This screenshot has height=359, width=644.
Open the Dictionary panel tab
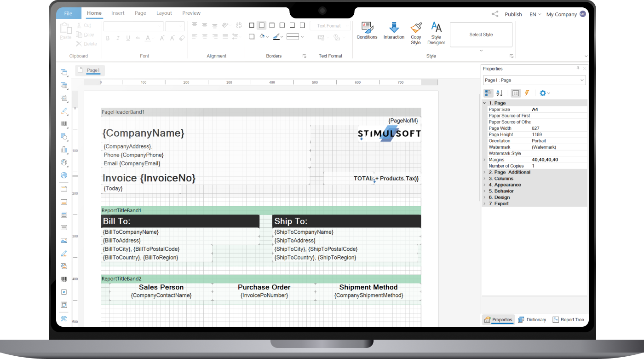pos(532,319)
